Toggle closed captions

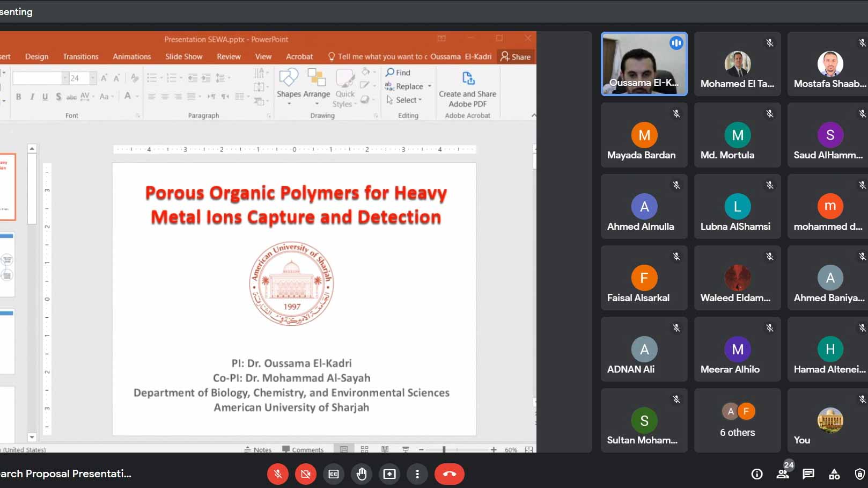click(x=334, y=474)
